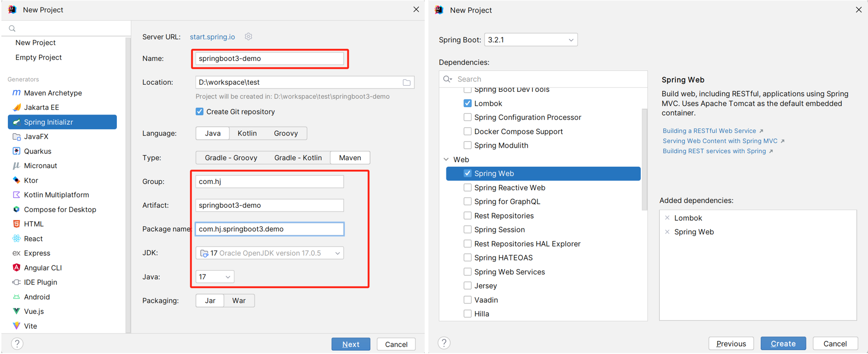Click the Artifact input field
Image resolution: width=868 pixels, height=354 pixels.
(270, 205)
